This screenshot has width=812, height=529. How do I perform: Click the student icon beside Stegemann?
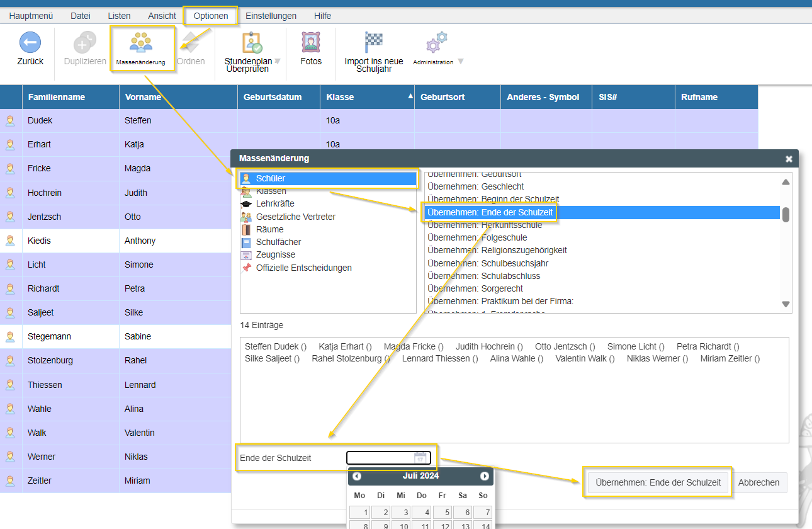[x=10, y=336]
